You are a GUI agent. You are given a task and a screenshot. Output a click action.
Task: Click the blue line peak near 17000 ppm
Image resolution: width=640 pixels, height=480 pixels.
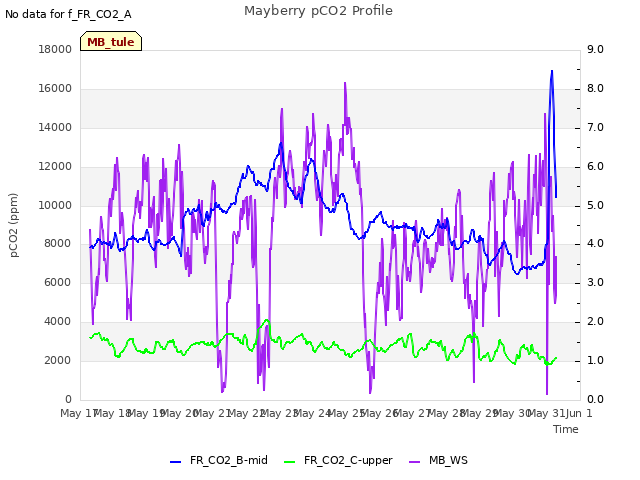(x=552, y=71)
